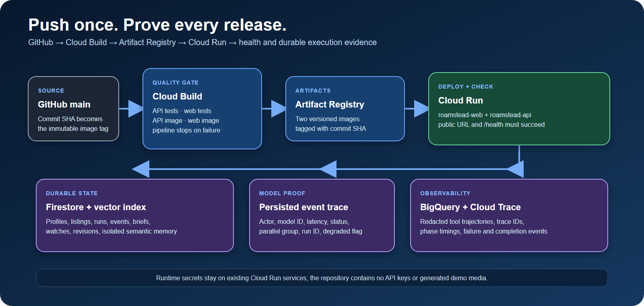Click the 'Push once. Prove every release.' headline
The width and height of the screenshot is (644, 306).
[x=157, y=25]
